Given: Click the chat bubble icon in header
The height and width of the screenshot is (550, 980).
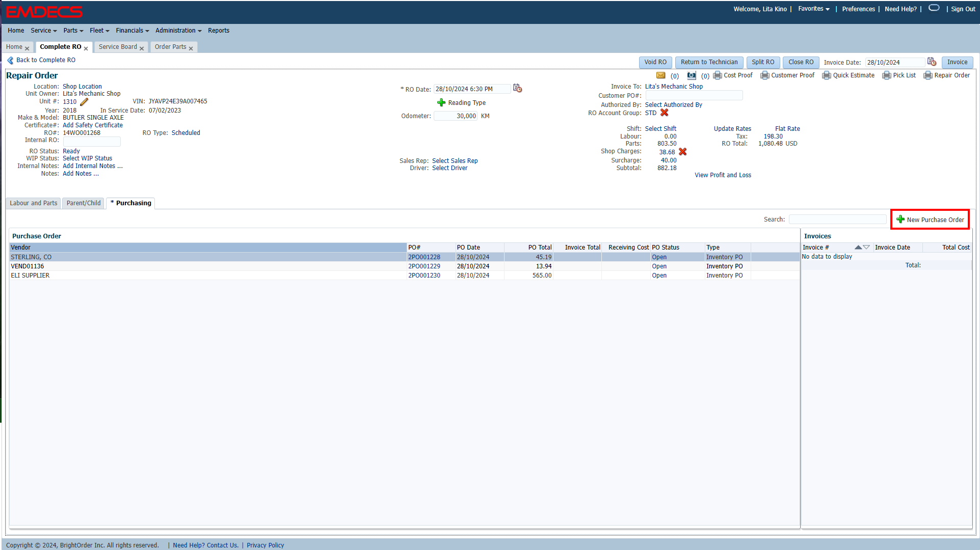Looking at the screenshot, I should pos(934,8).
